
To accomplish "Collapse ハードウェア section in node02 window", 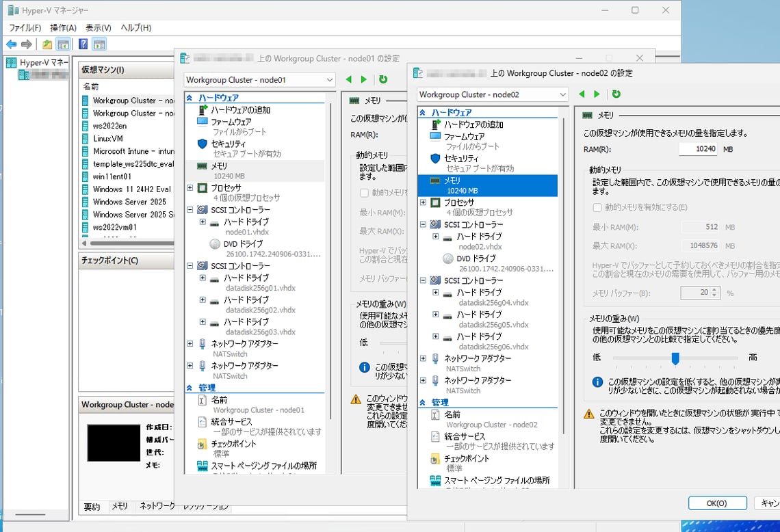I will (422, 112).
